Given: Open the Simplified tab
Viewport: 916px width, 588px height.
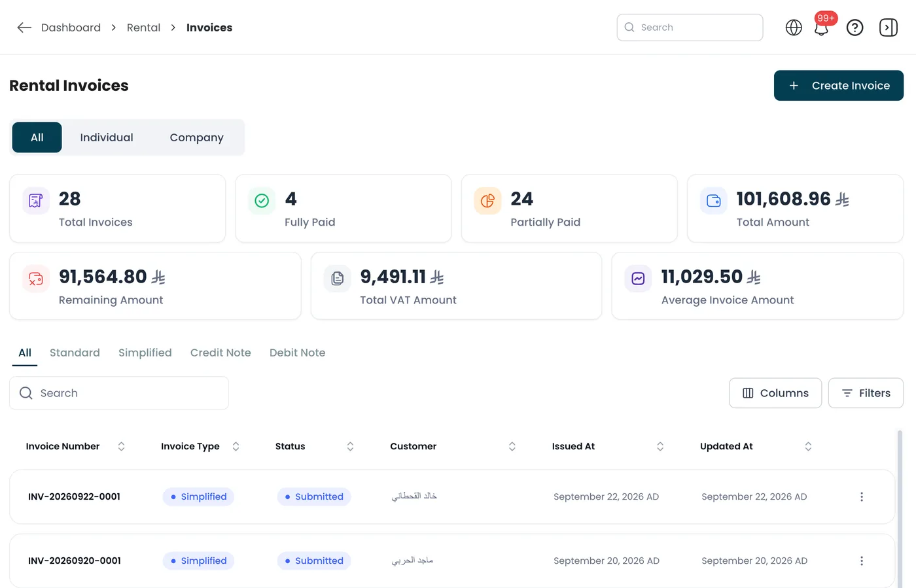Looking at the screenshot, I should (145, 353).
